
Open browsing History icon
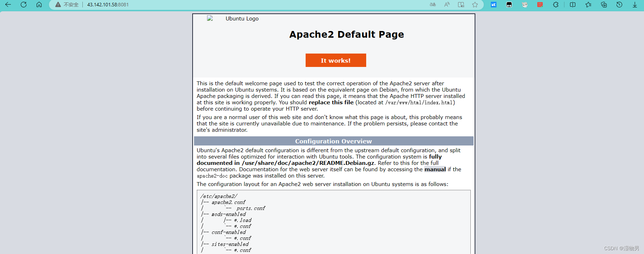click(619, 5)
